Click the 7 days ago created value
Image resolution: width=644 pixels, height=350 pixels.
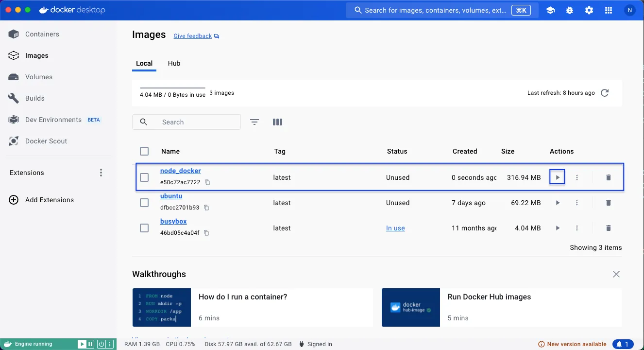469,203
